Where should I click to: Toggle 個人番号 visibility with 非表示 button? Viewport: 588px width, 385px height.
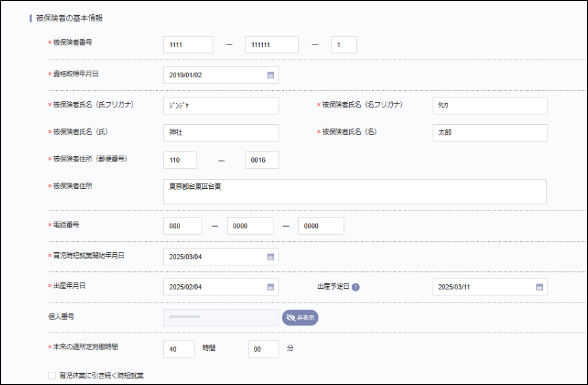[x=300, y=318]
